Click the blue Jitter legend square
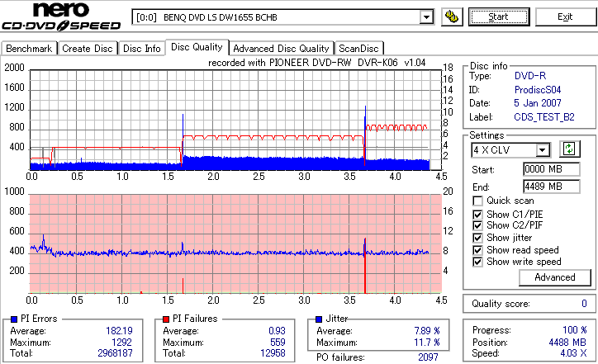This screenshot has height=364, width=598. point(319,319)
